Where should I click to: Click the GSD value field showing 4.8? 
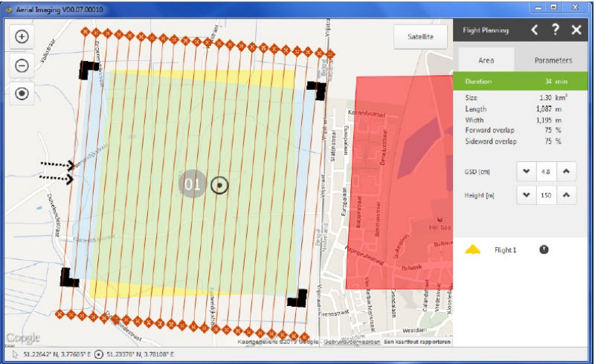click(547, 172)
